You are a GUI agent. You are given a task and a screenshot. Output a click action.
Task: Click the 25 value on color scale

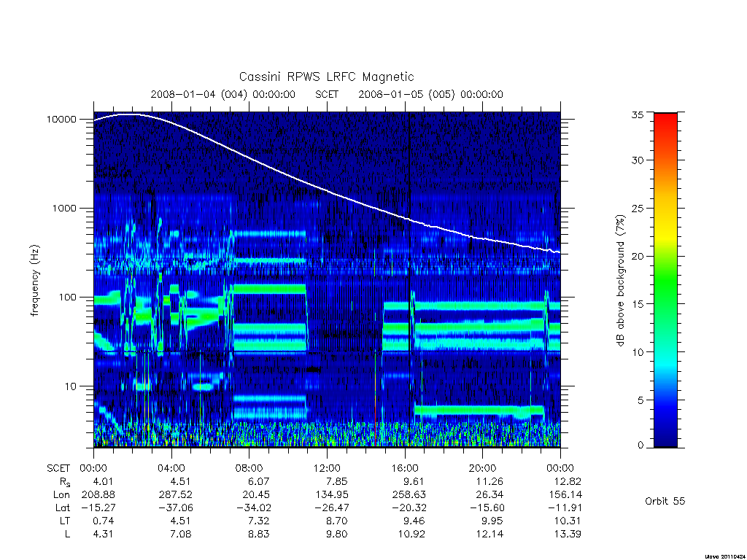coord(637,209)
